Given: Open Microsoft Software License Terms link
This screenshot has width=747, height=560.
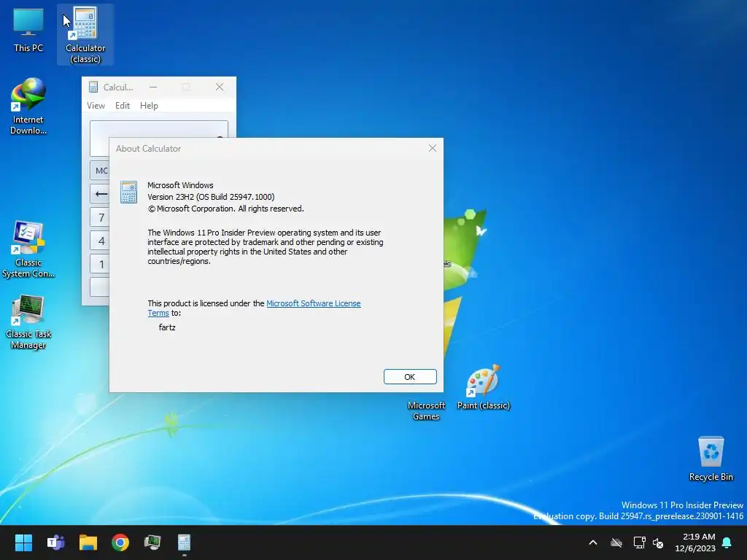Looking at the screenshot, I should [254, 308].
